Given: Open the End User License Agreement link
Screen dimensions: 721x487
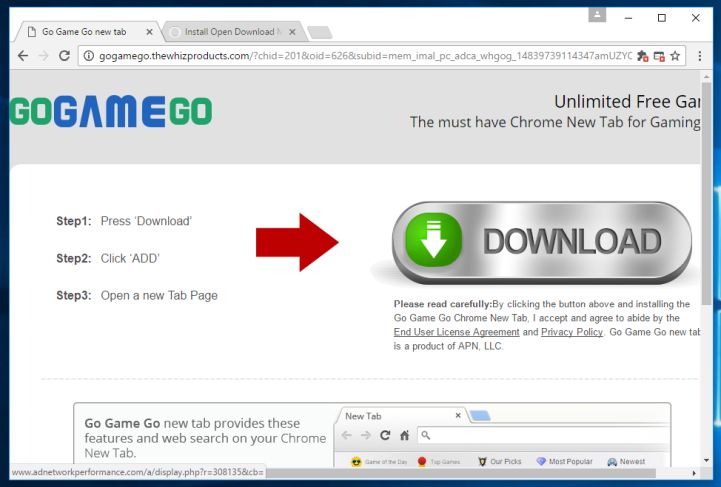Looking at the screenshot, I should pos(457,332).
